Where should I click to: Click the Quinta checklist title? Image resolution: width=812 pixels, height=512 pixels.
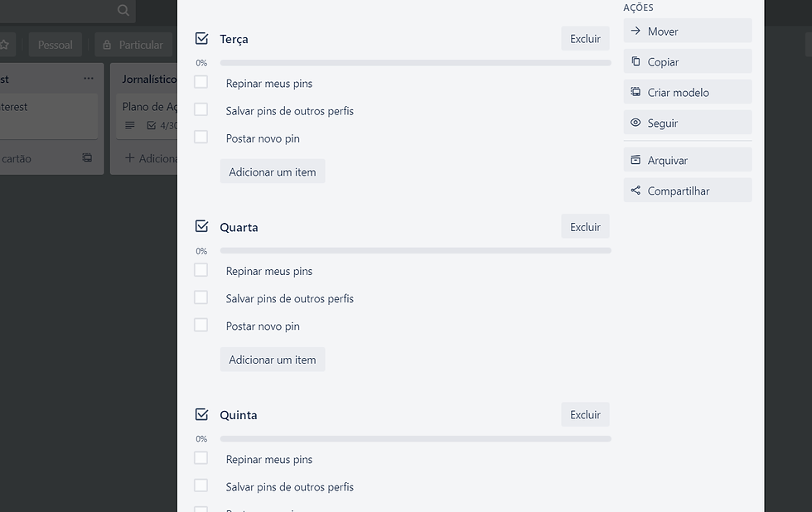pyautogui.click(x=239, y=415)
